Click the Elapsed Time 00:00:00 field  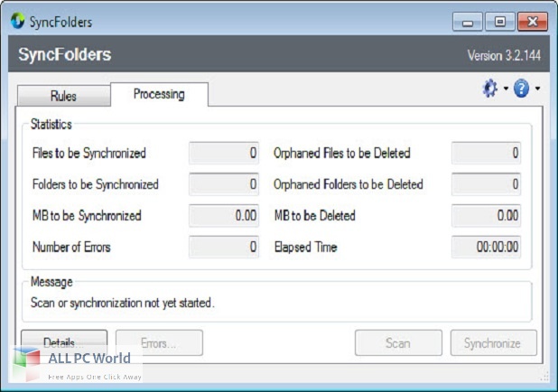point(486,247)
